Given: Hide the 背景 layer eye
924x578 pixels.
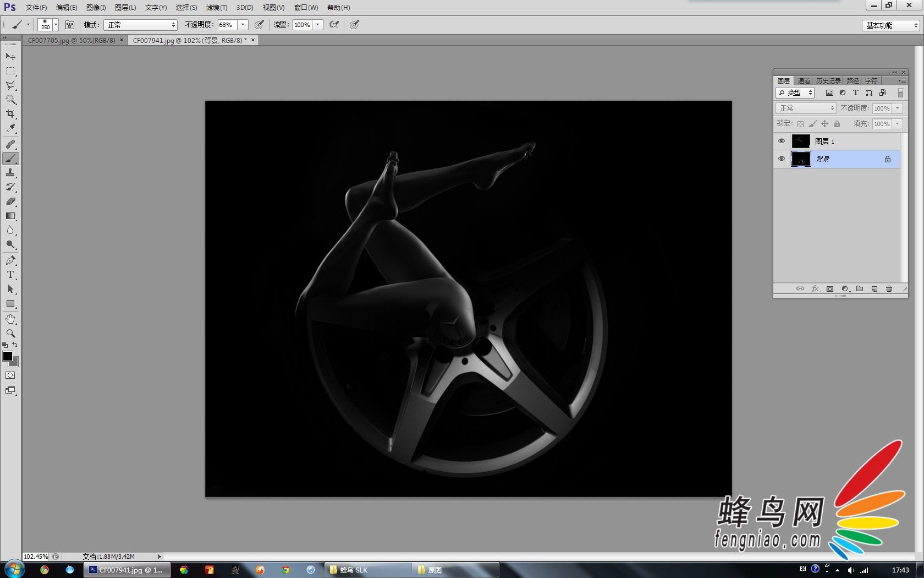Looking at the screenshot, I should click(x=782, y=159).
